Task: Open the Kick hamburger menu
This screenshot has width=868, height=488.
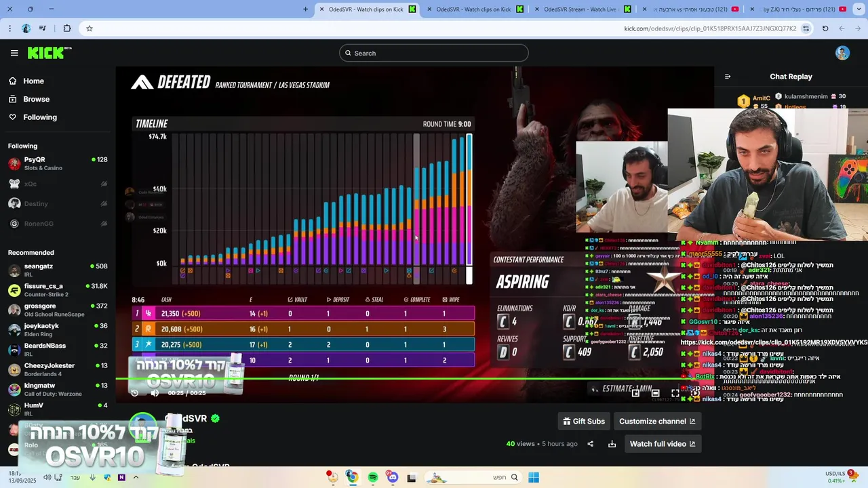Action: coord(14,53)
